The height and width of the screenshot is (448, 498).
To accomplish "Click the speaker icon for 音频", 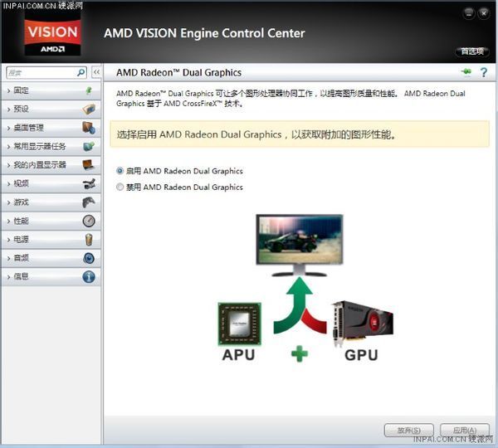I will pos(89,258).
